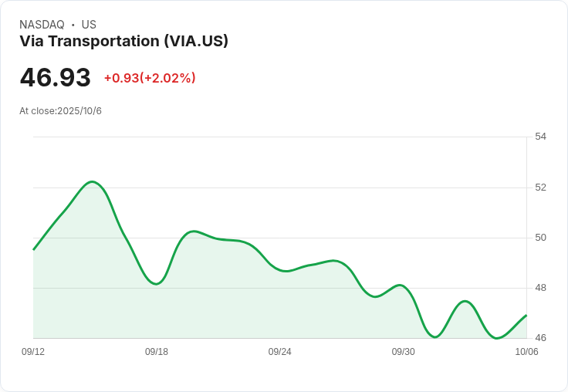Click the line's start point at 09/12
The image size is (568, 392).
click(34, 249)
